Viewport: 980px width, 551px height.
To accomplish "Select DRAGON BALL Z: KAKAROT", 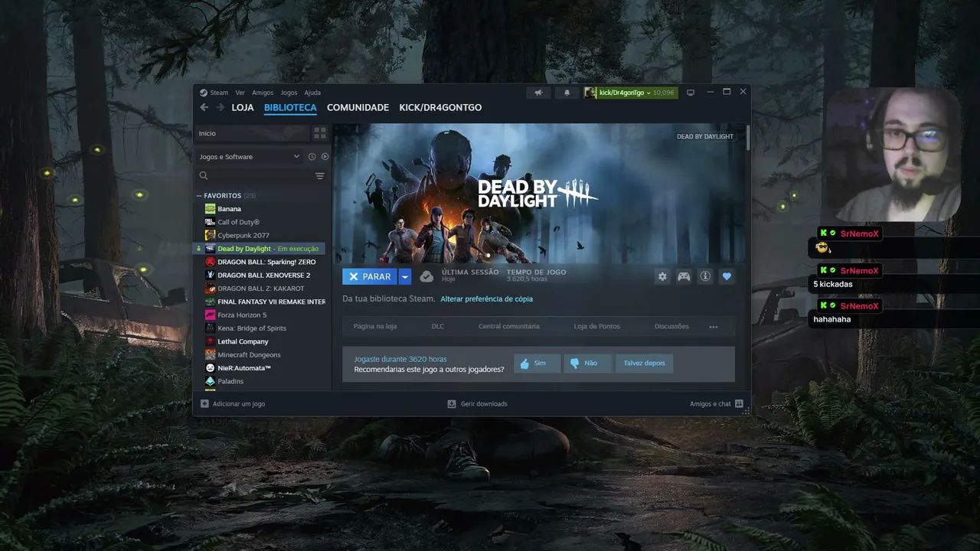I will [260, 289].
